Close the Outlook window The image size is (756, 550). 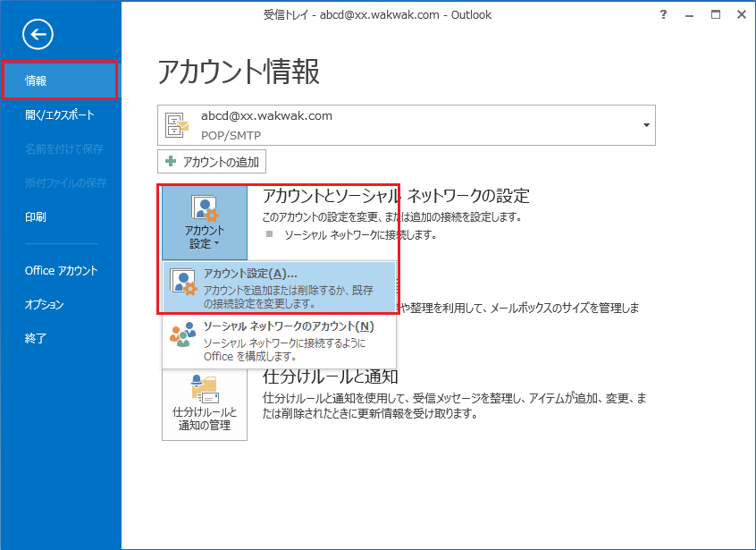[742, 14]
